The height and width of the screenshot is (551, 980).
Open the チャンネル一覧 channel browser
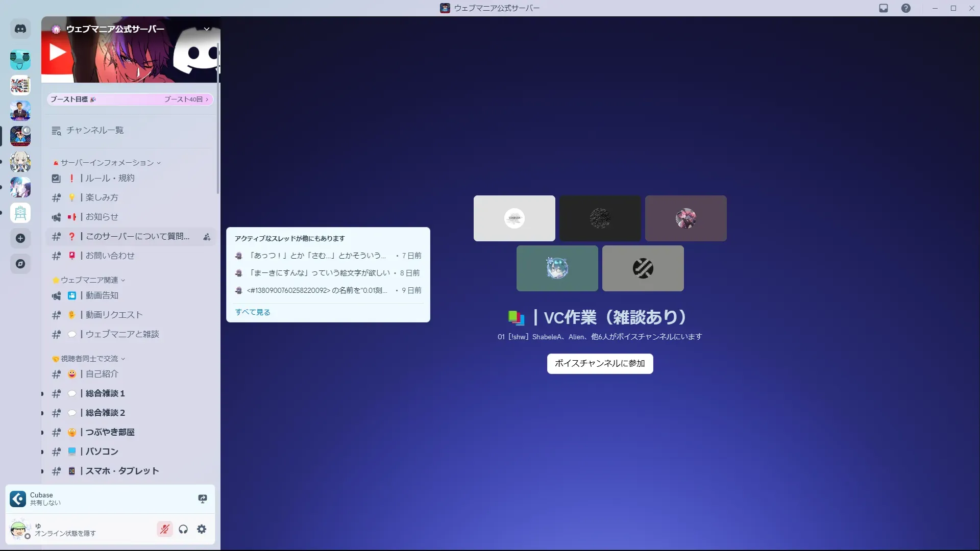click(x=94, y=131)
